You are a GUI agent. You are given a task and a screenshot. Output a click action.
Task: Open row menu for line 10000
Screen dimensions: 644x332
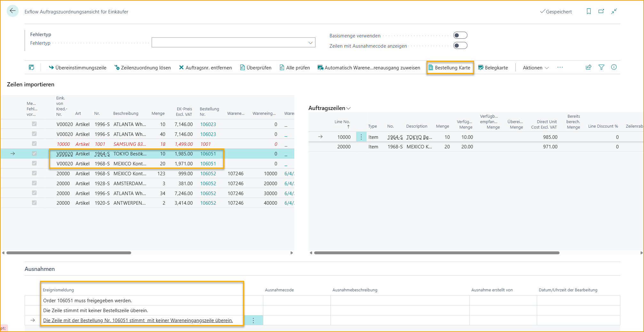point(361,137)
